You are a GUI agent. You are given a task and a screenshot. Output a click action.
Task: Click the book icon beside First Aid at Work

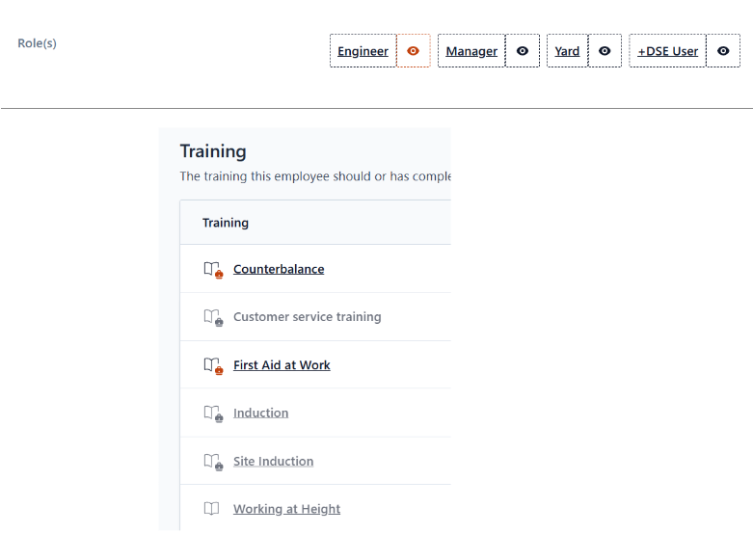click(213, 365)
